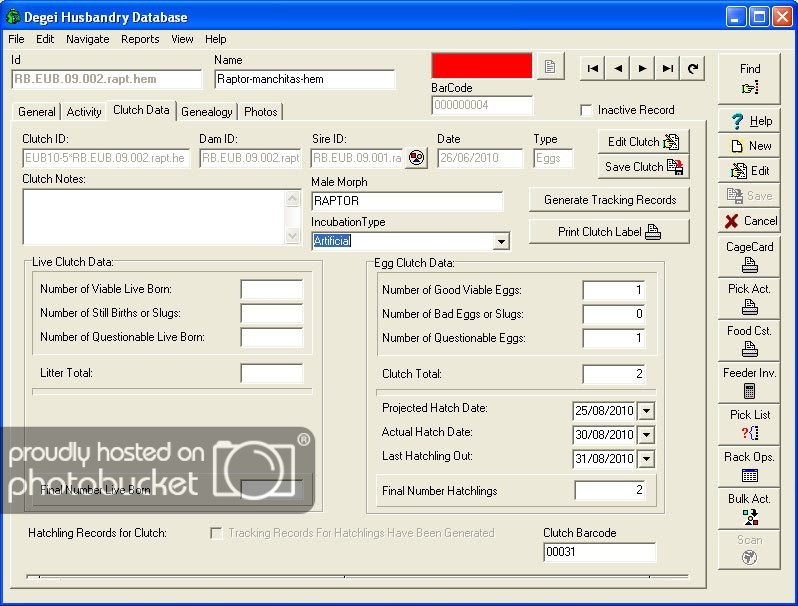Enable the Inactive Record checkbox

587,110
